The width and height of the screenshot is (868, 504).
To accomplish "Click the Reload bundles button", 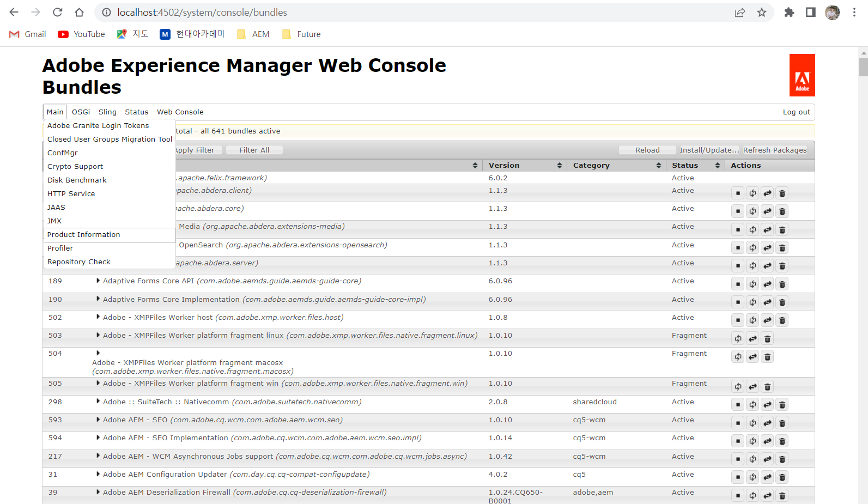I will pyautogui.click(x=647, y=150).
